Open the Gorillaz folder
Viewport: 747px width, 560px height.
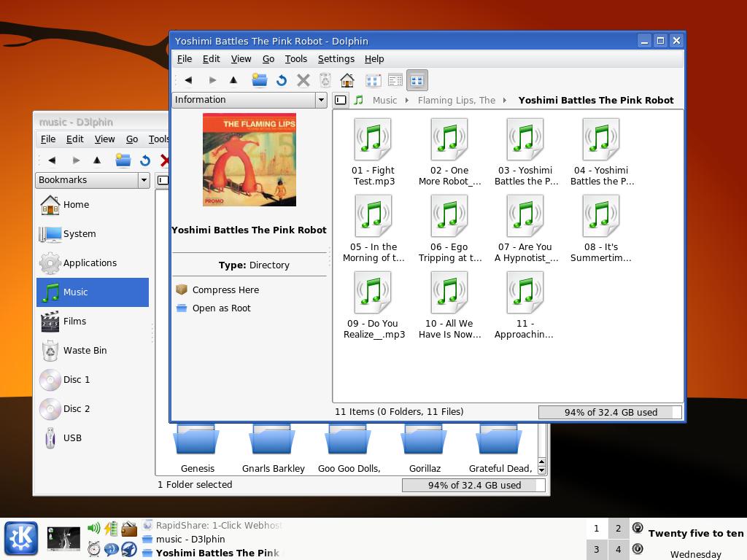[425, 449]
